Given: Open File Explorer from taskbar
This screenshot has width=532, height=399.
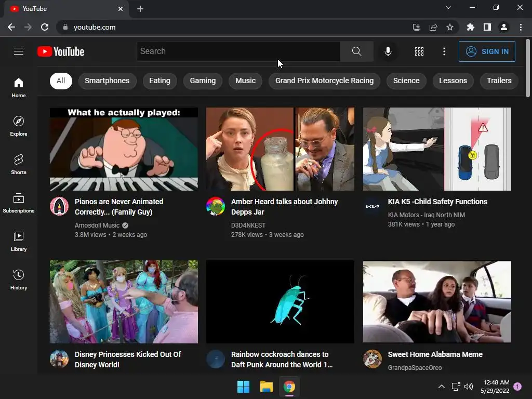Looking at the screenshot, I should coord(267,387).
